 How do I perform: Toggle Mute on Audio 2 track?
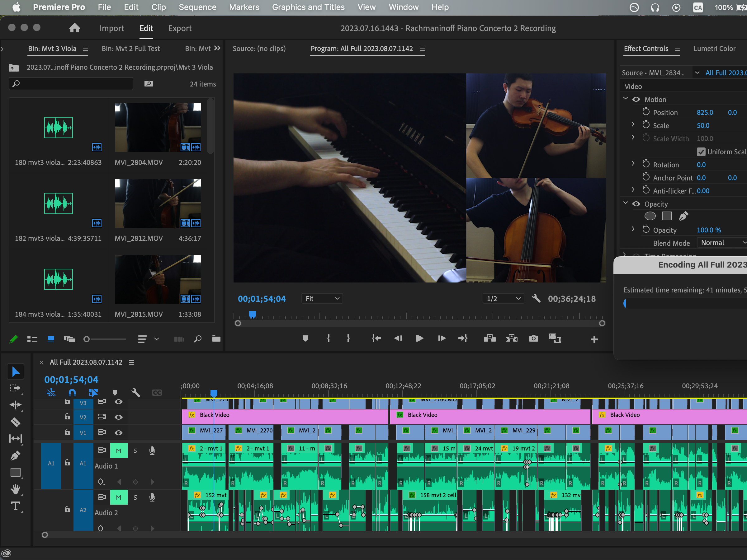(x=119, y=497)
